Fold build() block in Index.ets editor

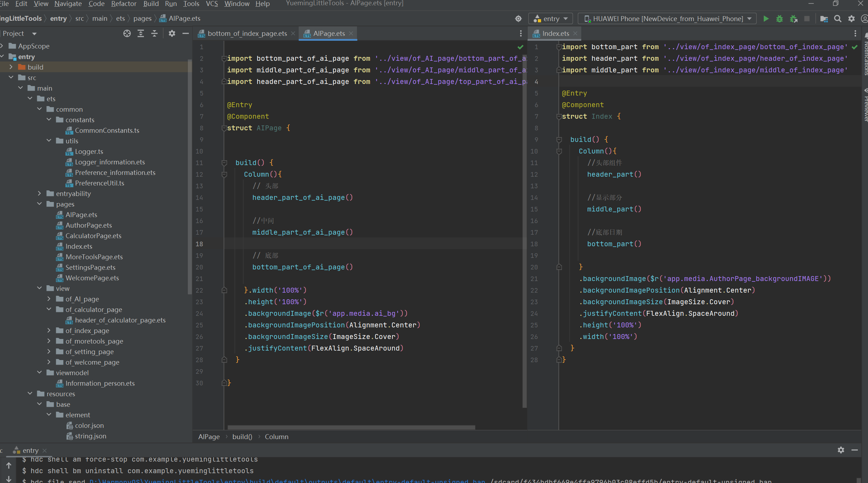pos(559,139)
